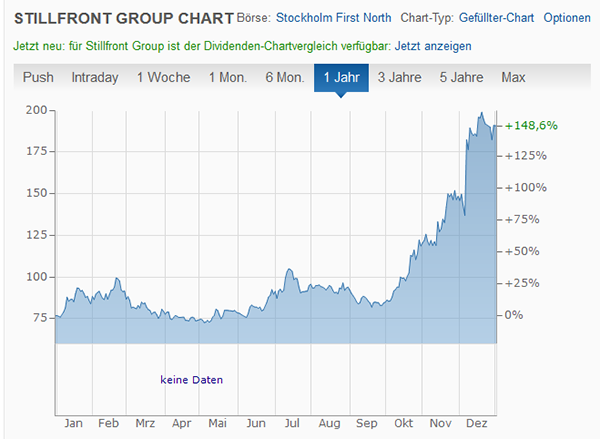Click the 175 price axis label

tap(36, 152)
